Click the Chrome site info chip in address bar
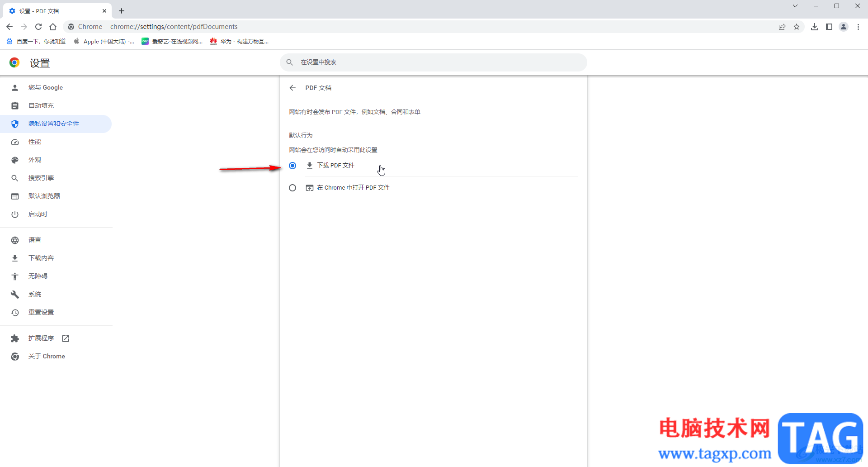Image resolution: width=868 pixels, height=467 pixels. coord(85,27)
